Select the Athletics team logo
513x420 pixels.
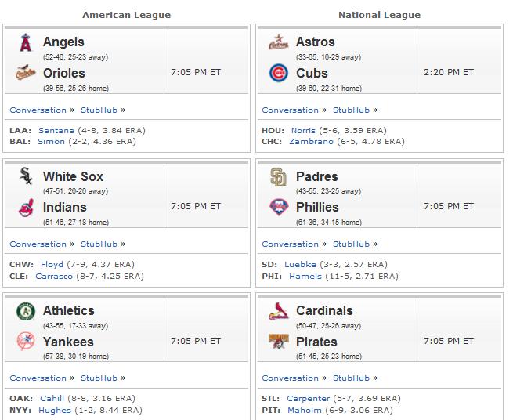click(x=26, y=311)
